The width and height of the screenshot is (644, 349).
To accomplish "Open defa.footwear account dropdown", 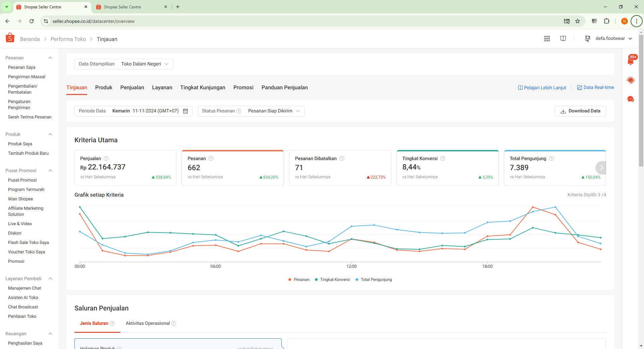I will [609, 39].
